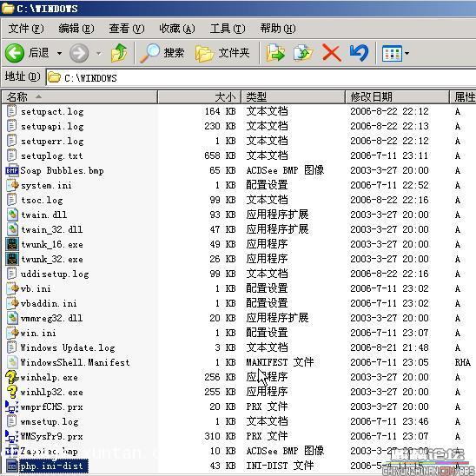Open the 工具(T) menu

[228, 29]
